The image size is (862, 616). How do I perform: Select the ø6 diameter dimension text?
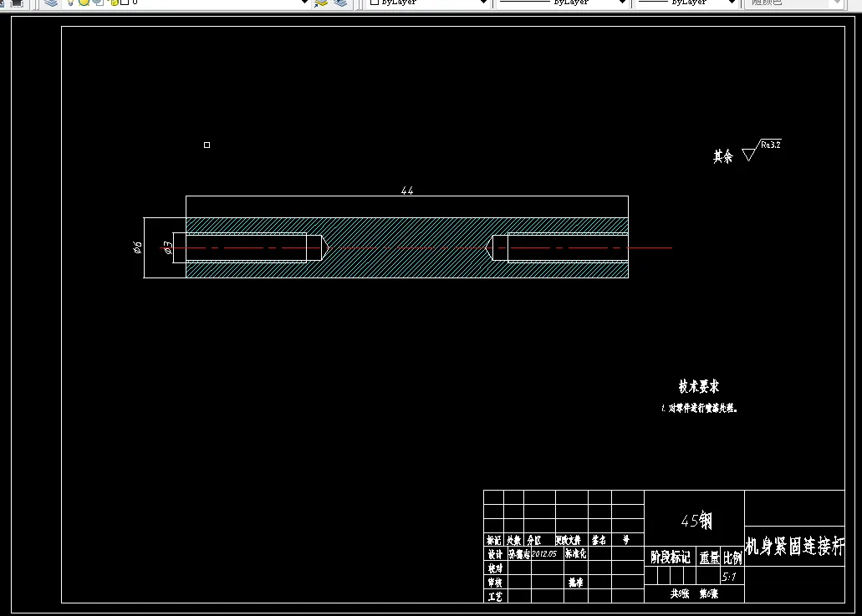[137, 247]
